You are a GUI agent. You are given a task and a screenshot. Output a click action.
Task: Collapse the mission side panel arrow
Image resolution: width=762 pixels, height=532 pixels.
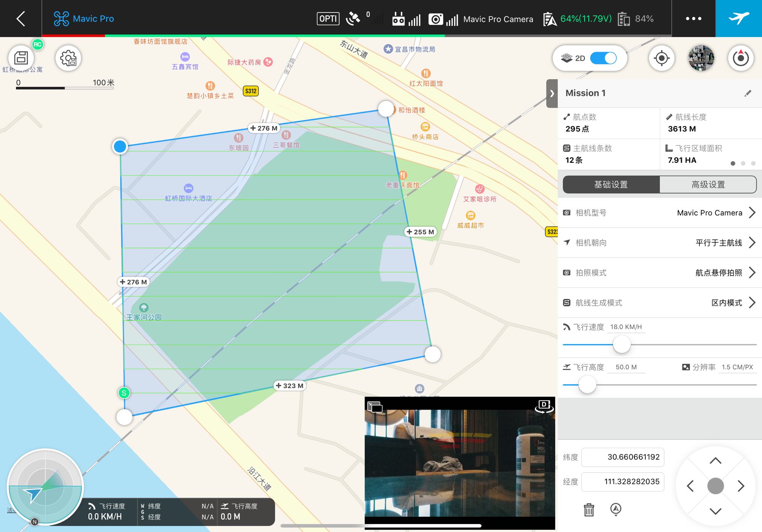coord(552,93)
